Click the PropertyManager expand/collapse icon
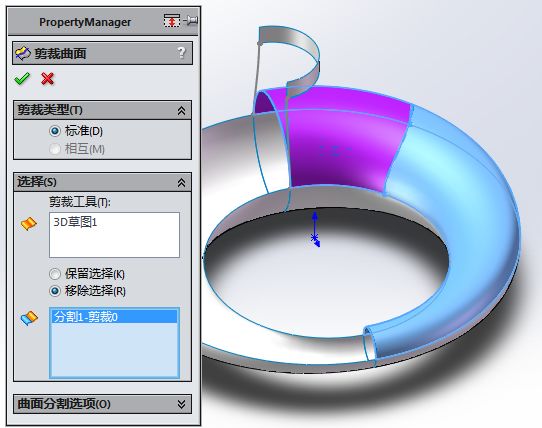The height and width of the screenshot is (428, 542). click(x=172, y=21)
